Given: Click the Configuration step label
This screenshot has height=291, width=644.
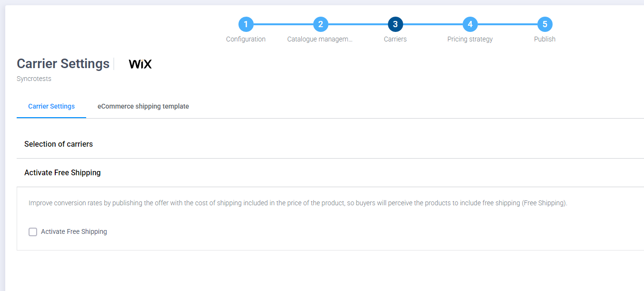Looking at the screenshot, I should click(246, 39).
